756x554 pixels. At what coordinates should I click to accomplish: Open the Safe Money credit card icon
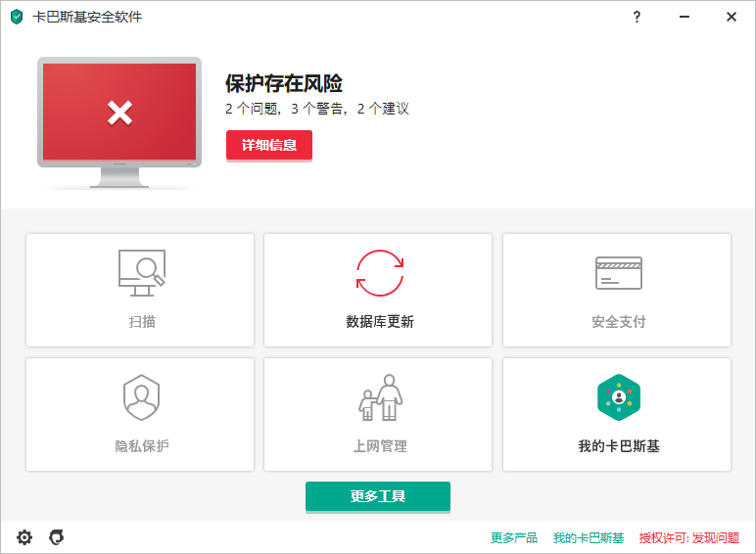click(619, 273)
